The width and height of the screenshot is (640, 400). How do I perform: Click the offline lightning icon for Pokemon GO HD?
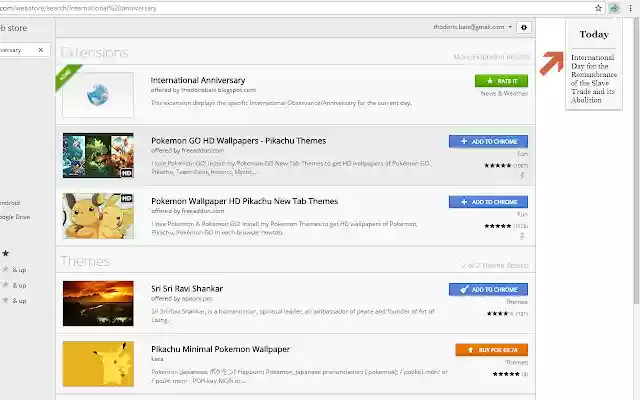point(522,176)
